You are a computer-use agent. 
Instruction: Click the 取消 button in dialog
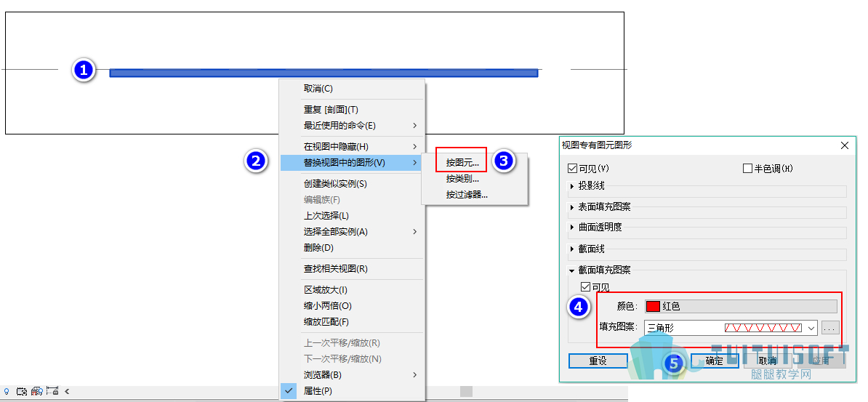pos(767,361)
